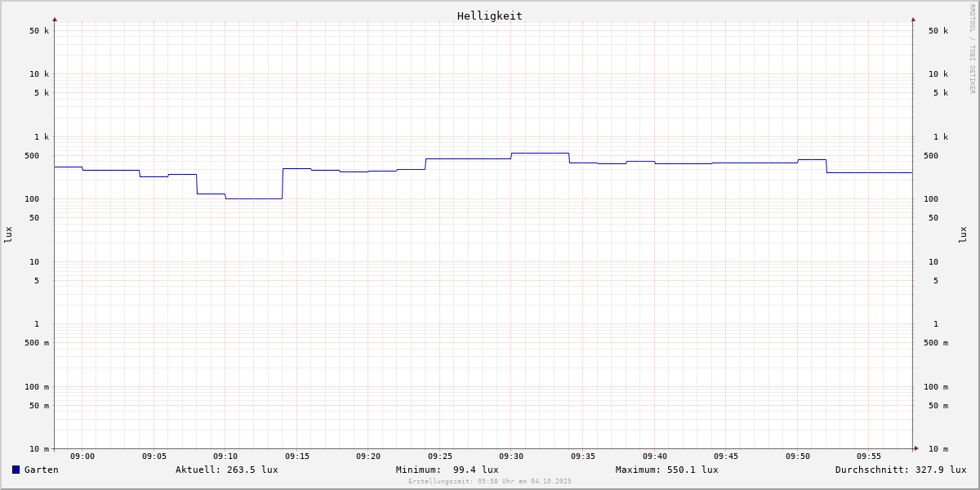Click the Erstellungszeit timestamp footer text
The height and width of the screenshot is (490, 980).
490,481
